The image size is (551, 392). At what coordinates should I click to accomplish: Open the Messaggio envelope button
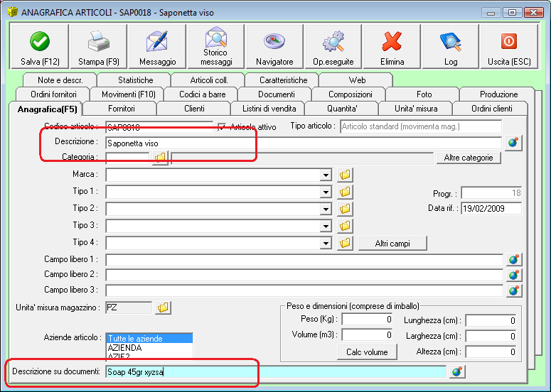pyautogui.click(x=157, y=46)
